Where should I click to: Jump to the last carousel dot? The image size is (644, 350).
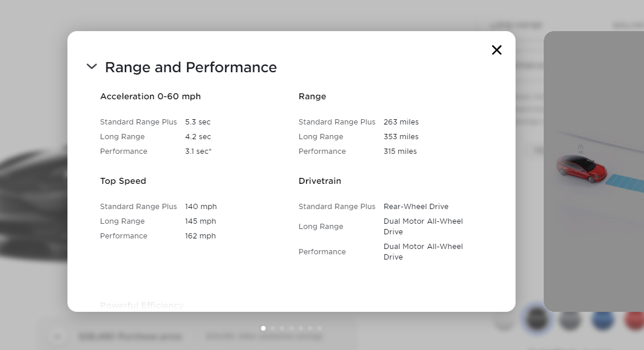(320, 328)
